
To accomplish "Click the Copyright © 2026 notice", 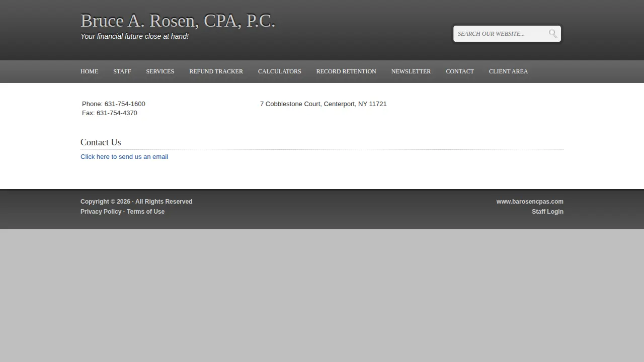I will pos(136,202).
